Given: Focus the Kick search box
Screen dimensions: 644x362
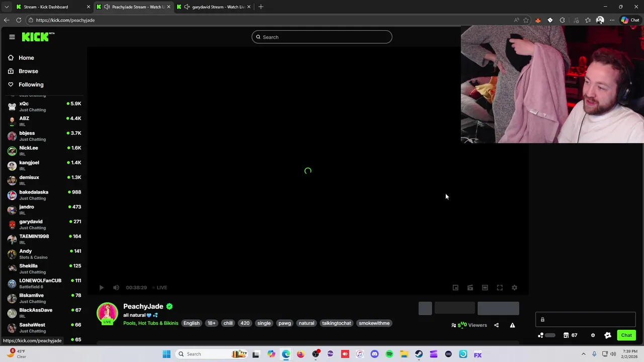Looking at the screenshot, I should click(322, 37).
